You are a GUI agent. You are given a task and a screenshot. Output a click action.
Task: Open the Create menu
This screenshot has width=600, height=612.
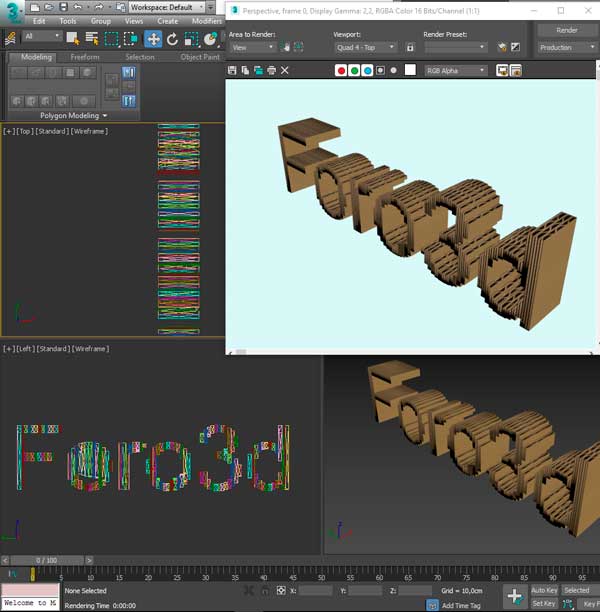coord(167,21)
